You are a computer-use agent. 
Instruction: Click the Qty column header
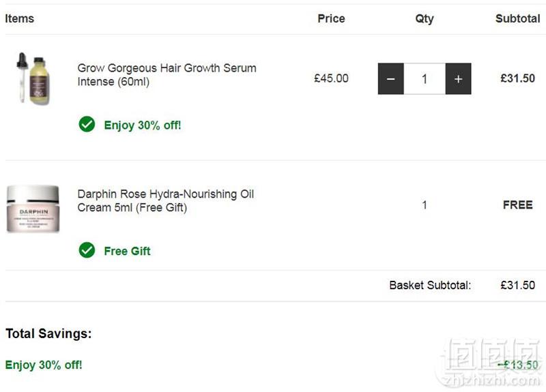(x=425, y=19)
